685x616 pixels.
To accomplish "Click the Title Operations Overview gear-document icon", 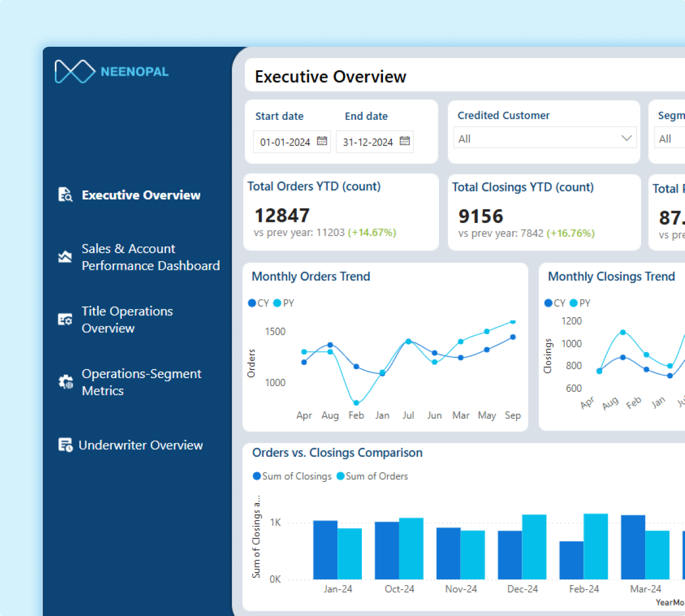I will [65, 319].
